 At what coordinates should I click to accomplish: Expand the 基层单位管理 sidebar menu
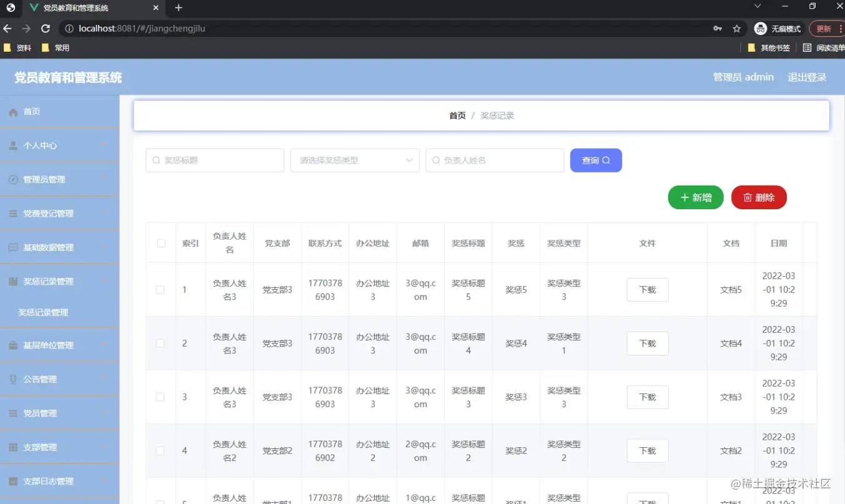click(59, 345)
